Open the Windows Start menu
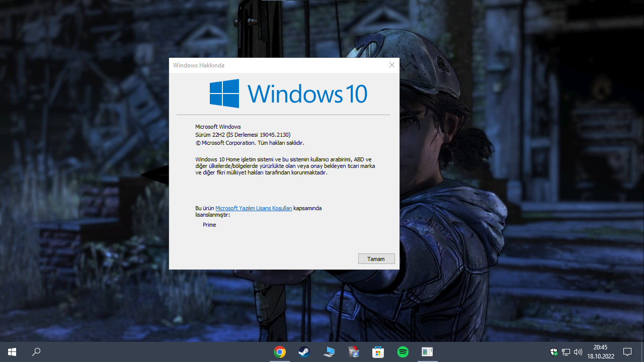 (12, 352)
